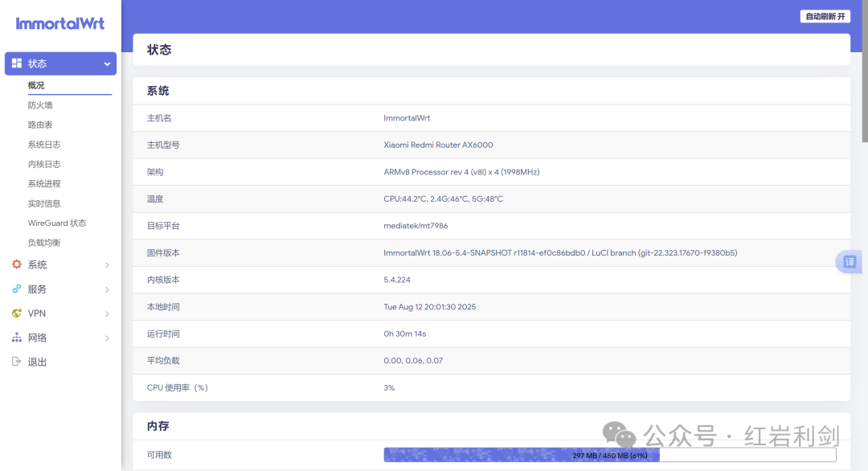Screen dimensions: 868x471
Task: Click the 系统 section heading in content
Action: tap(158, 91)
